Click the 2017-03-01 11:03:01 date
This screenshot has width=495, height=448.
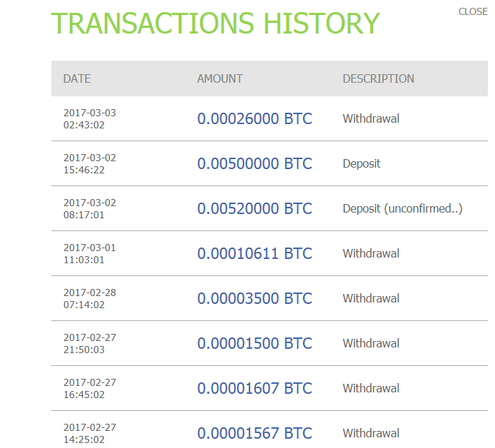coord(89,253)
